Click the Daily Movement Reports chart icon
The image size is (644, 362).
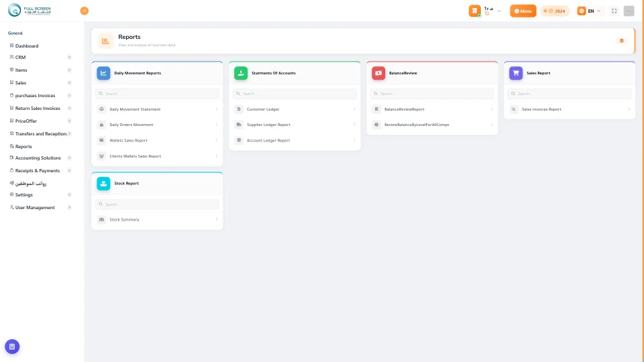103,73
